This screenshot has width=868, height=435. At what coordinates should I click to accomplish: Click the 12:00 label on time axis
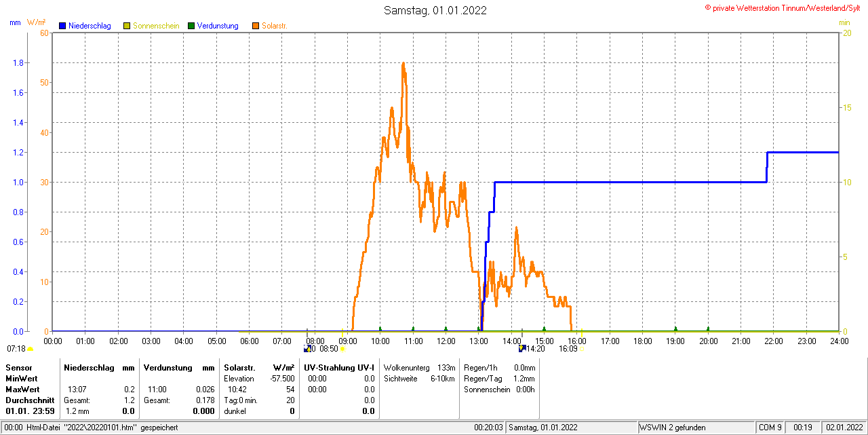(x=446, y=341)
